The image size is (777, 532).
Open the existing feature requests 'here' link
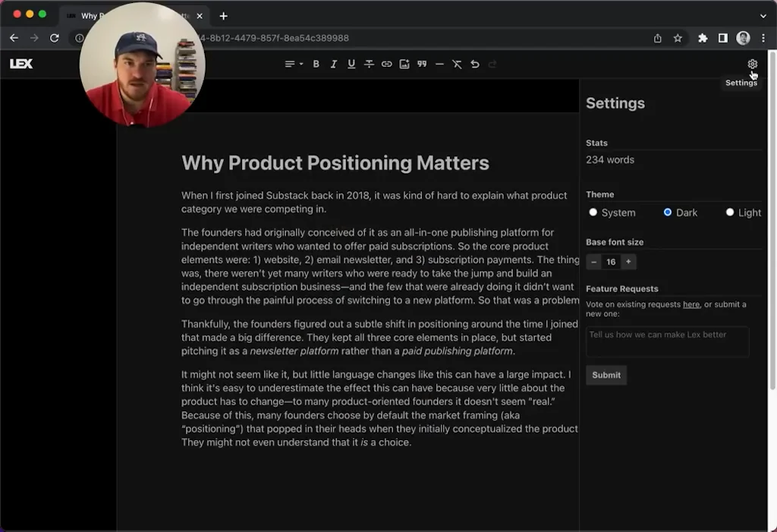(691, 304)
